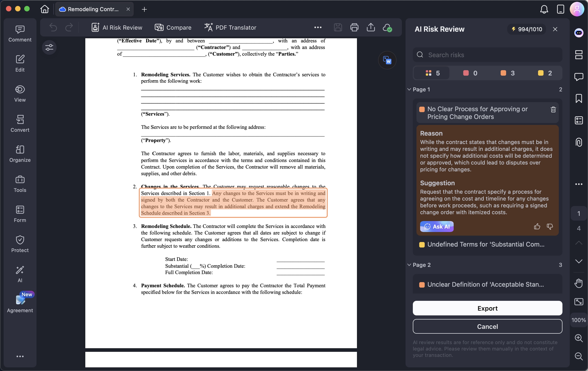Image resolution: width=588 pixels, height=371 pixels.
Task: Open a new tab with plus
Action: click(x=144, y=9)
